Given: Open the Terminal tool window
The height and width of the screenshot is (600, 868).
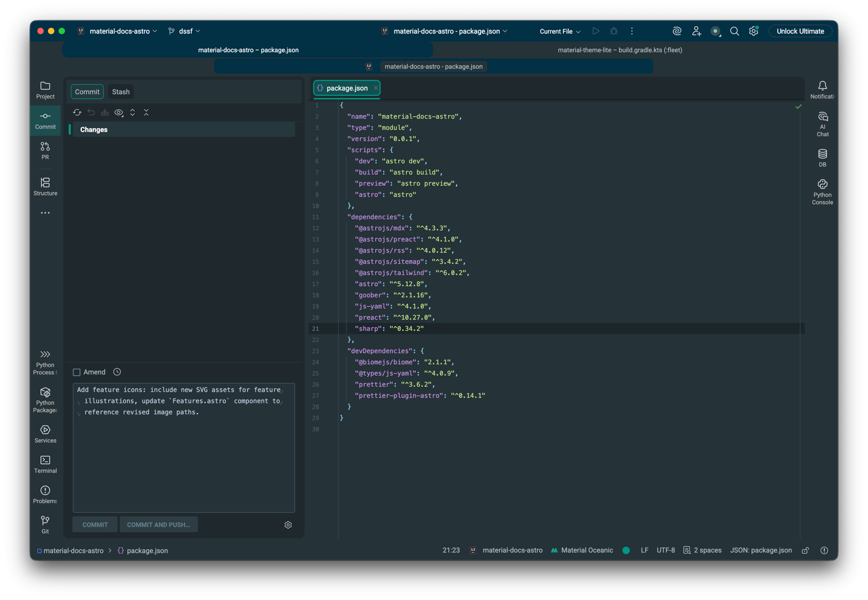Looking at the screenshot, I should (45, 464).
